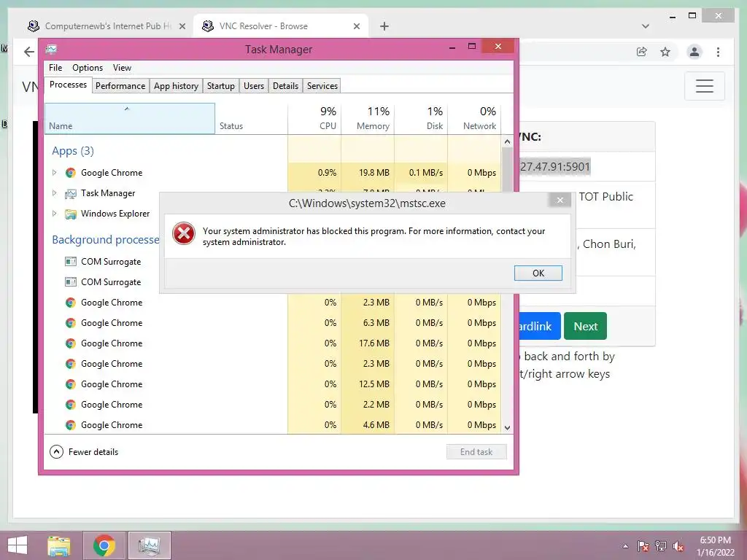
Task: Open Google Chrome from the taskbar
Action: pos(104,545)
